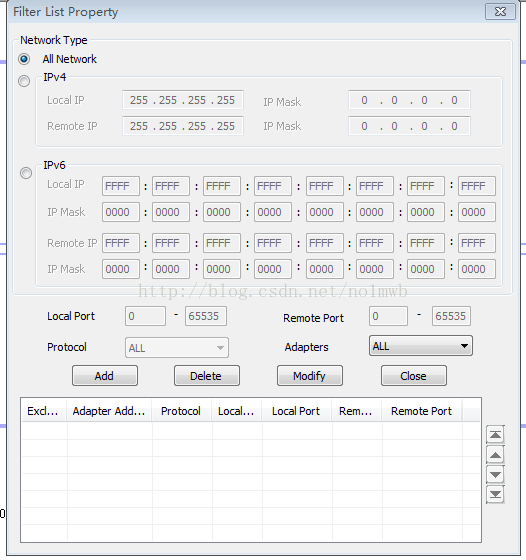
Task: Sort by the Protocol column header
Action: [182, 411]
